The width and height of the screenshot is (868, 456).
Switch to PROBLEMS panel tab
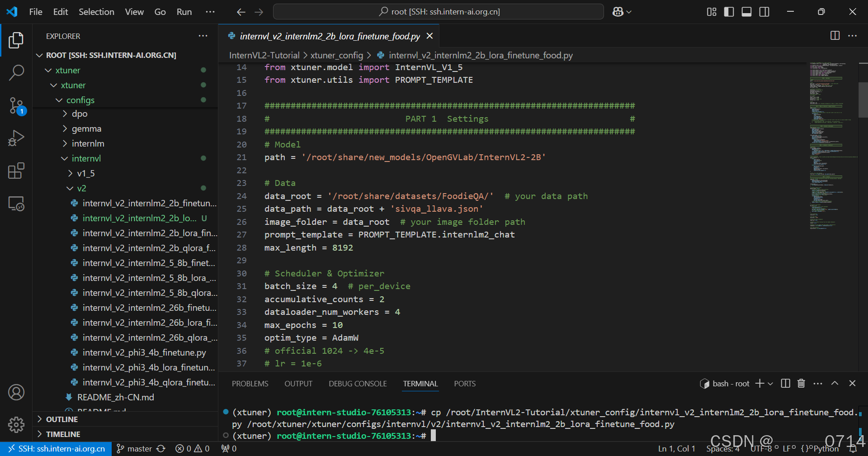click(250, 384)
